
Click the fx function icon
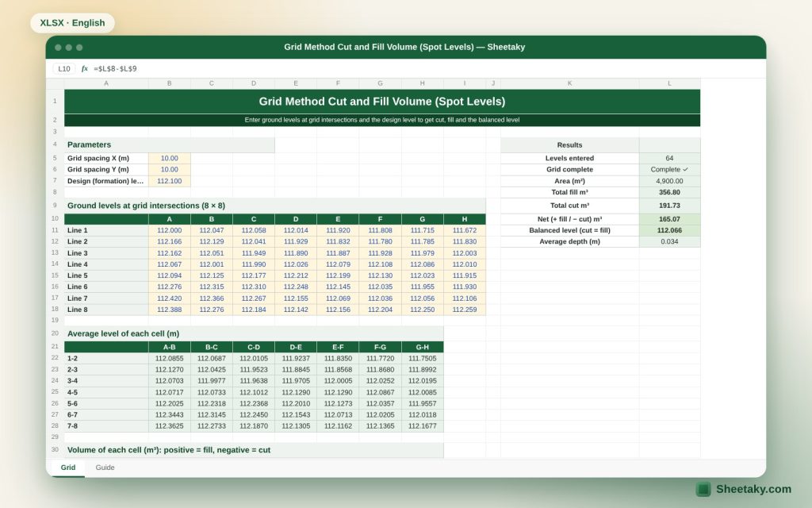tap(84, 68)
